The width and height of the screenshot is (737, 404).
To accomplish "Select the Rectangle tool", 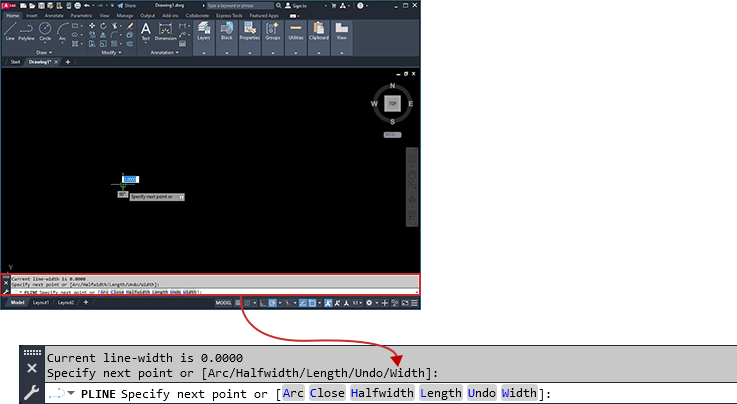I will 75,25.
